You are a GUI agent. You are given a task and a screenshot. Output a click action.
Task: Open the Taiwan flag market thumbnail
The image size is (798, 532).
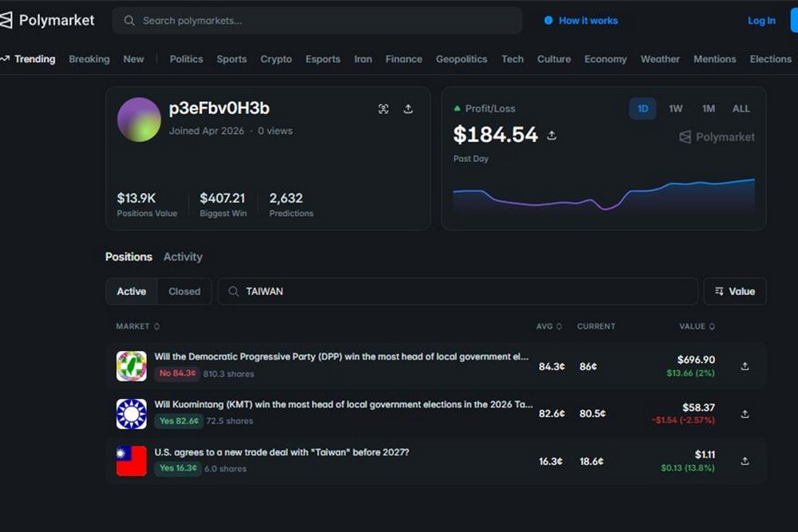coord(132,461)
